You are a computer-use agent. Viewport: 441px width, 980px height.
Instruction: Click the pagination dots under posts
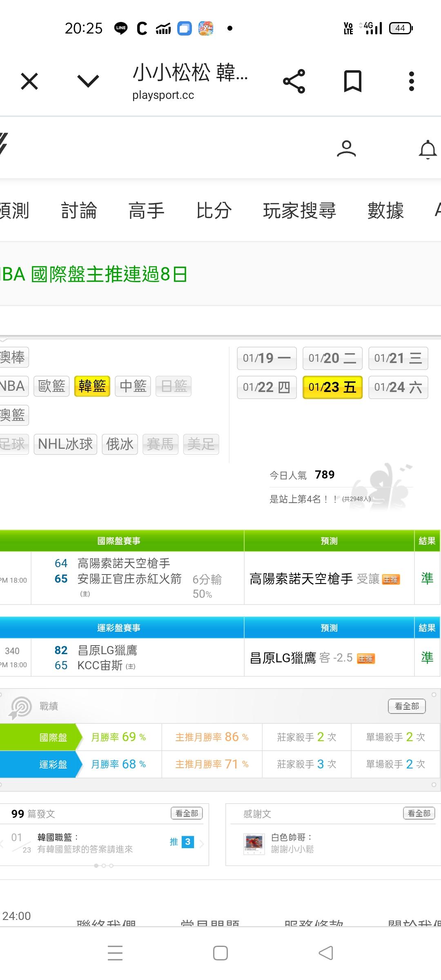[x=104, y=866]
